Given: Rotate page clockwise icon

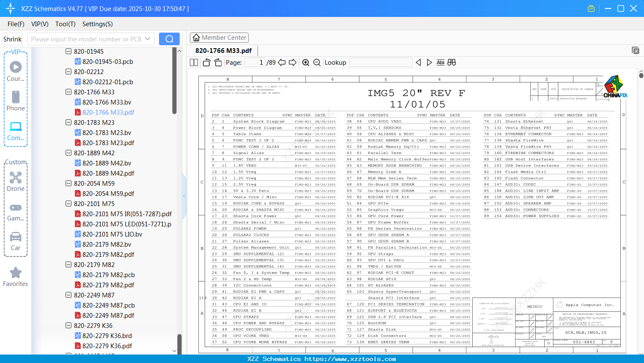Looking at the screenshot, I should pyautogui.click(x=218, y=62).
